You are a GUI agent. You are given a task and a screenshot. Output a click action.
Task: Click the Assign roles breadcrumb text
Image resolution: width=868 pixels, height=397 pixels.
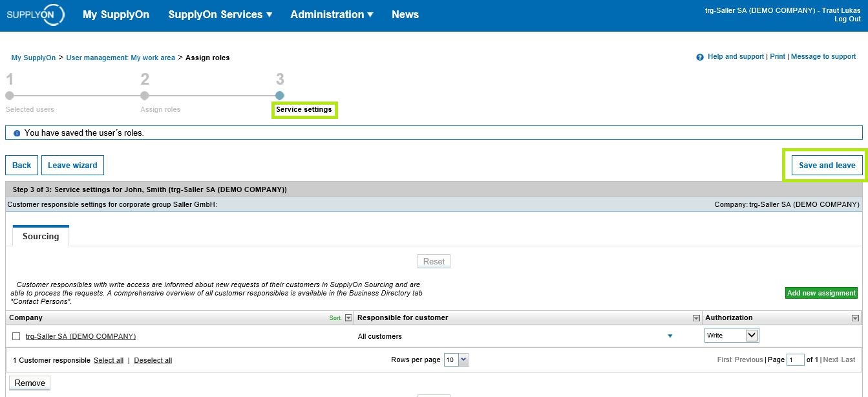(207, 58)
